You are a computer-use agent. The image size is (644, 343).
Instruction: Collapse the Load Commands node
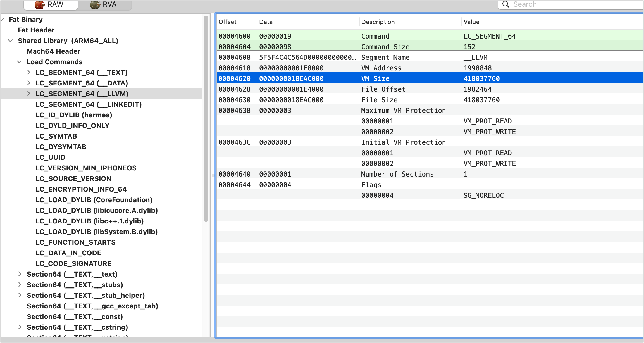tap(19, 62)
